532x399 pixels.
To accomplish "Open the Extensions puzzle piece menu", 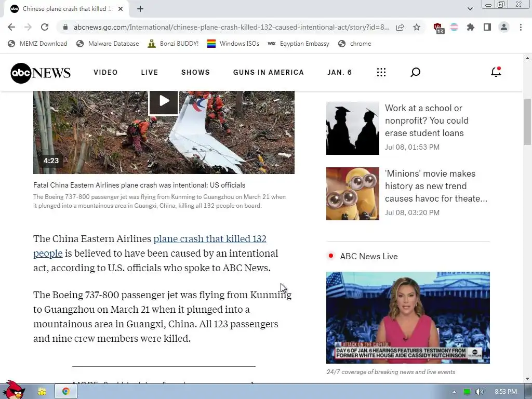I will 471,27.
